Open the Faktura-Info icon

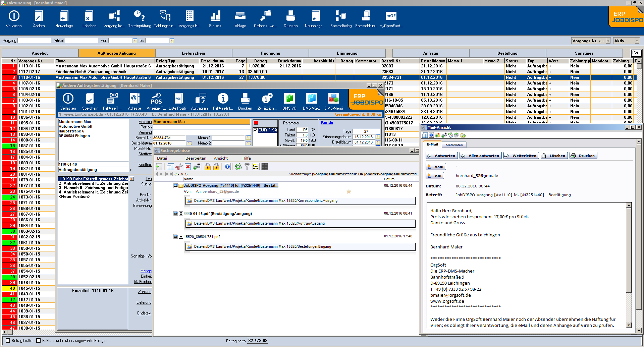click(223, 100)
